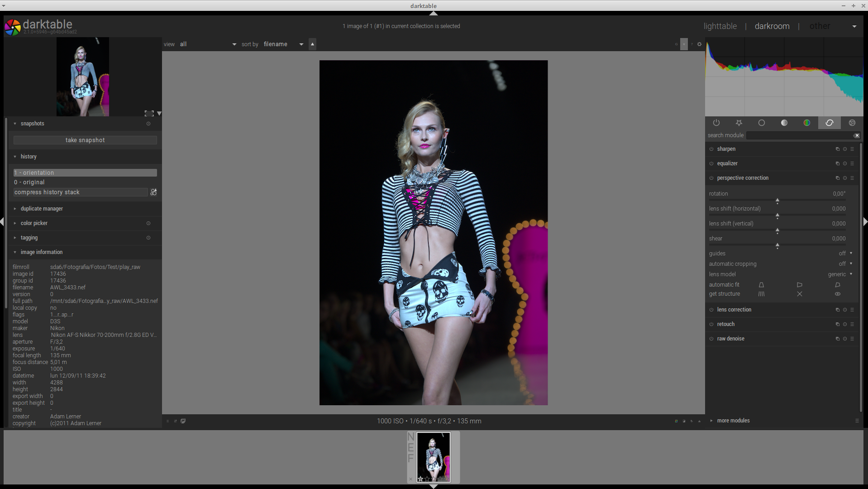Reset snapshots panel

pyautogui.click(x=148, y=124)
